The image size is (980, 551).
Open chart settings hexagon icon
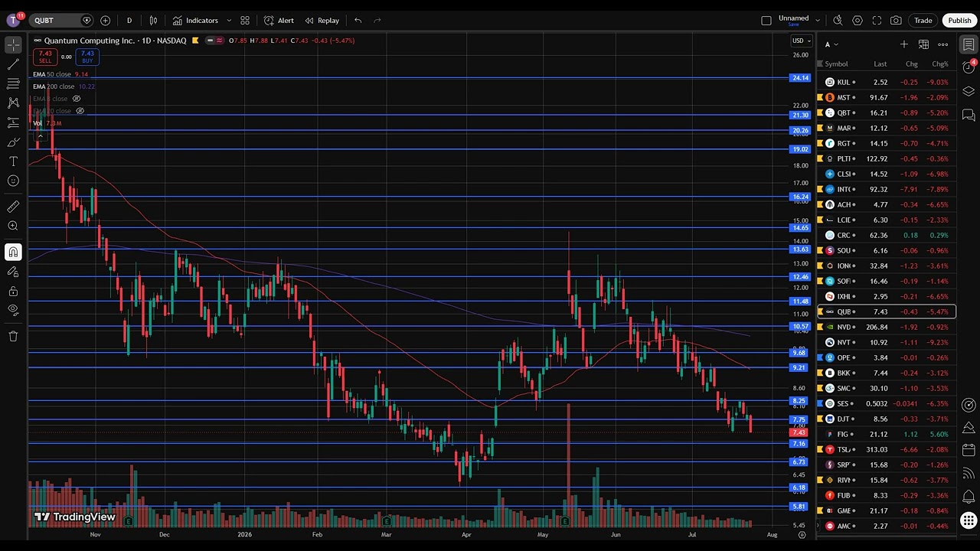[x=857, y=21]
